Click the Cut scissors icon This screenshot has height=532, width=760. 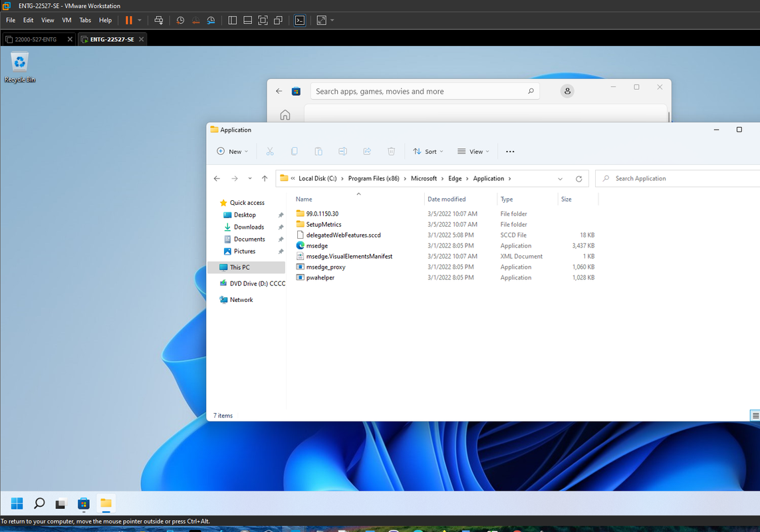[270, 152]
